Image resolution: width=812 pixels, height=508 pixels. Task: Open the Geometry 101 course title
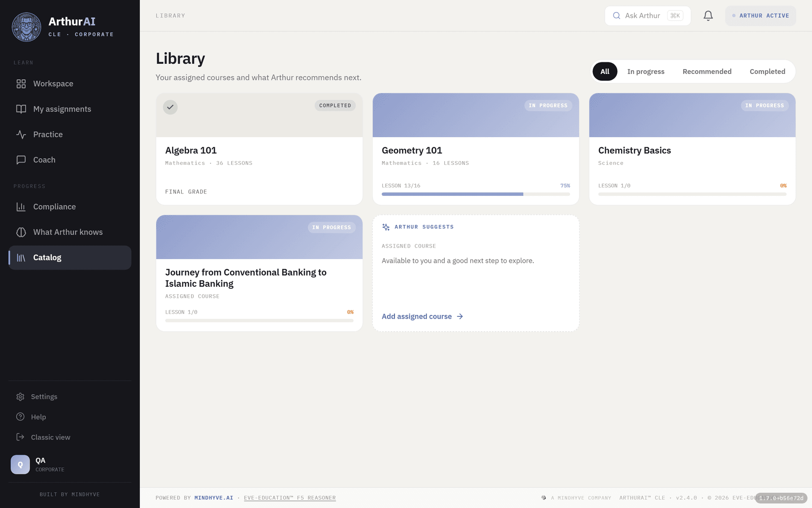[412, 151]
